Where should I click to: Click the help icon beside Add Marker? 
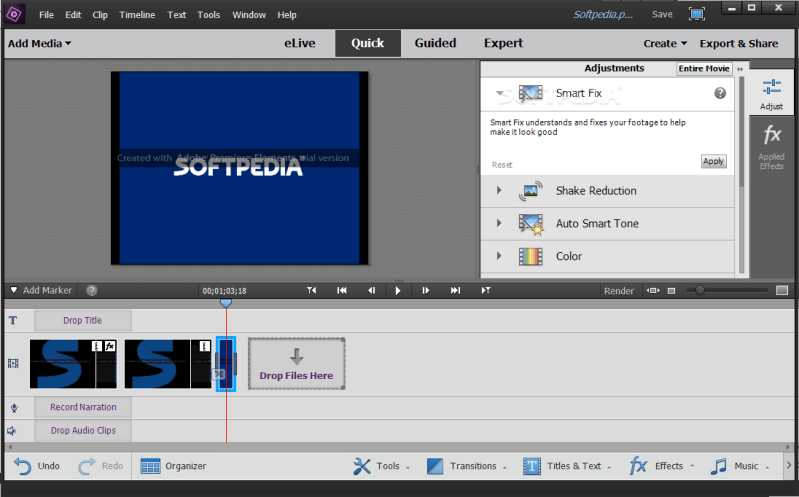(91, 291)
